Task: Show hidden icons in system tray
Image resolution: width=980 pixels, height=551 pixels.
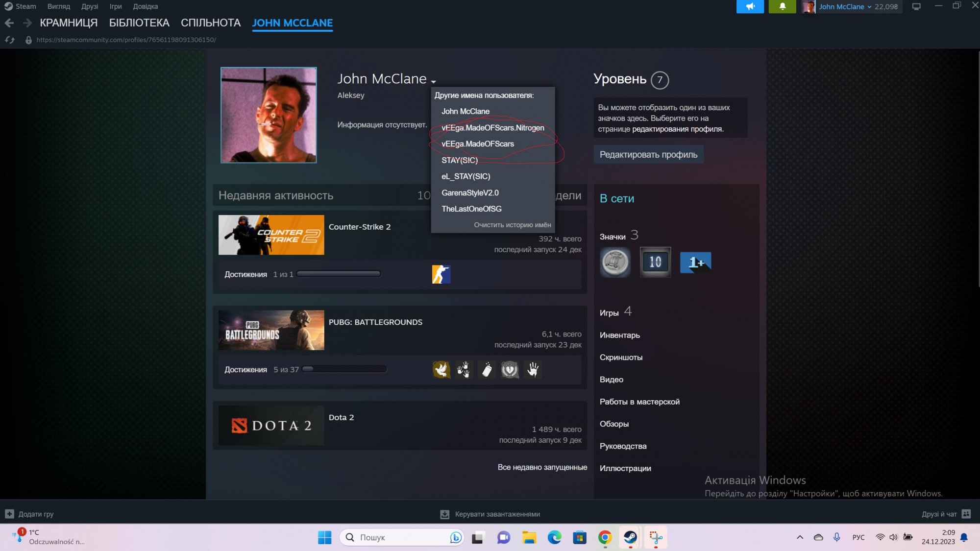Action: [x=800, y=537]
